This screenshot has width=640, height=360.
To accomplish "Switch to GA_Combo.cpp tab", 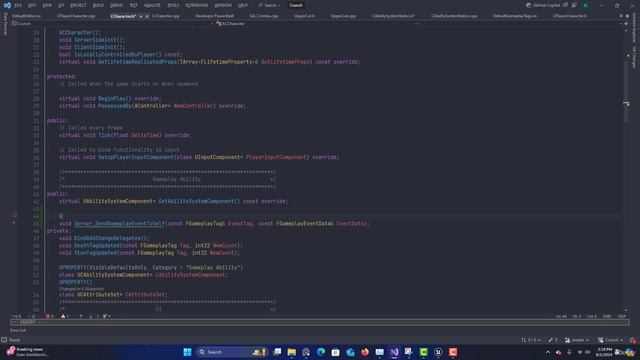I will (x=264, y=16).
